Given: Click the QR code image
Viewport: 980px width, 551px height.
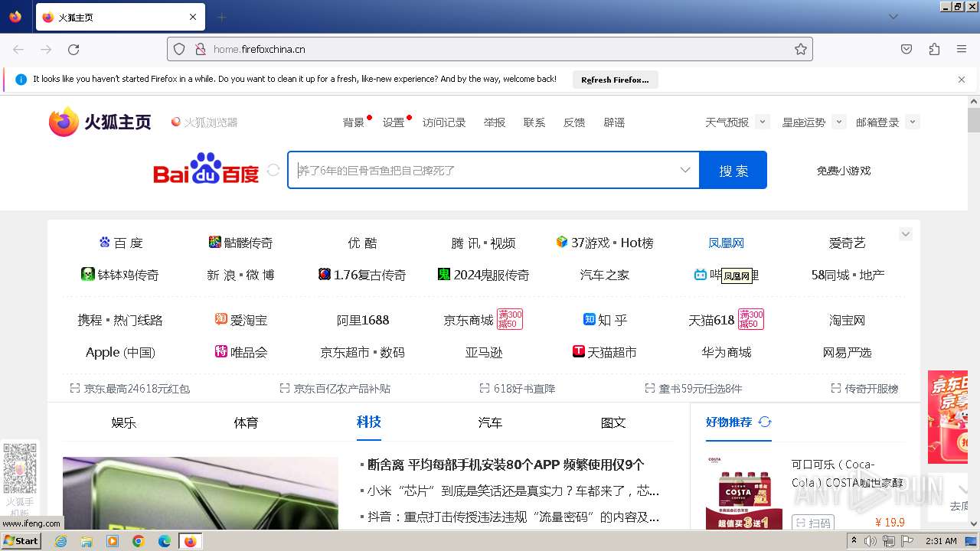Looking at the screenshot, I should coord(20,468).
